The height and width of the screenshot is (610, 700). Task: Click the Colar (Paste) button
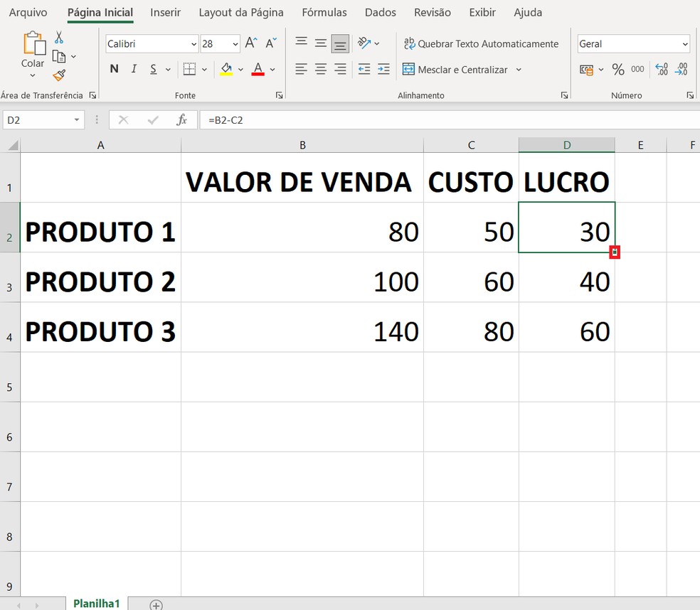(x=32, y=50)
